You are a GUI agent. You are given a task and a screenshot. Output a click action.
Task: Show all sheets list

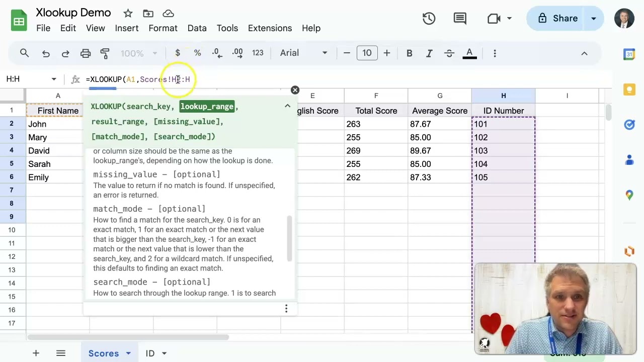61,353
